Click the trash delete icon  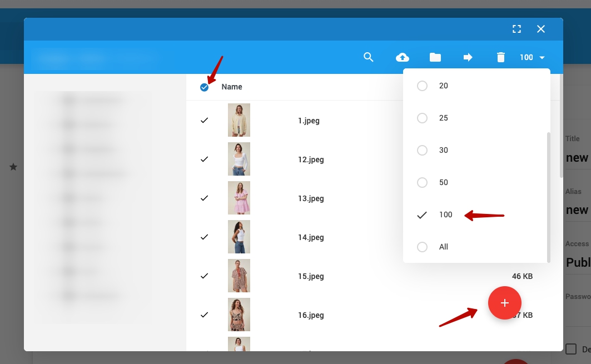(500, 57)
